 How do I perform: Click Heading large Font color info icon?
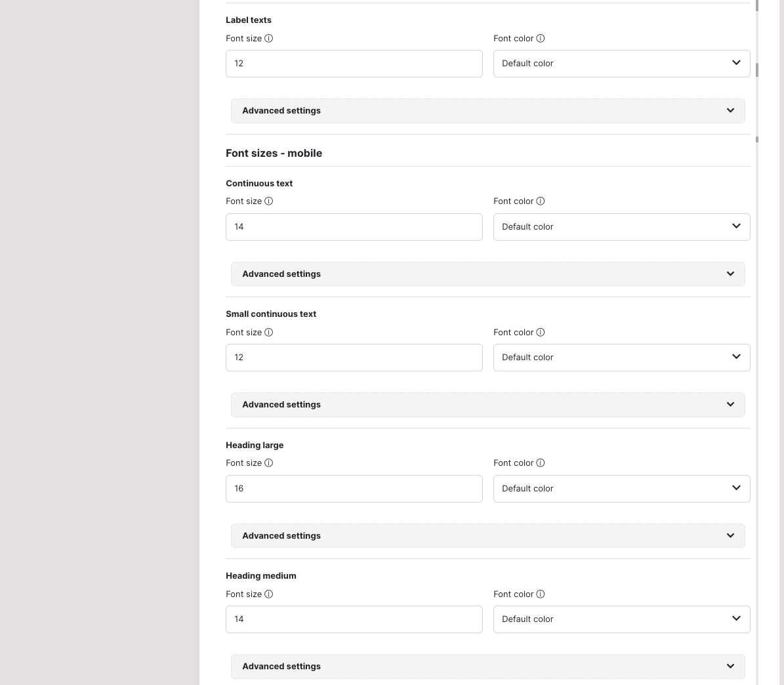pos(541,463)
